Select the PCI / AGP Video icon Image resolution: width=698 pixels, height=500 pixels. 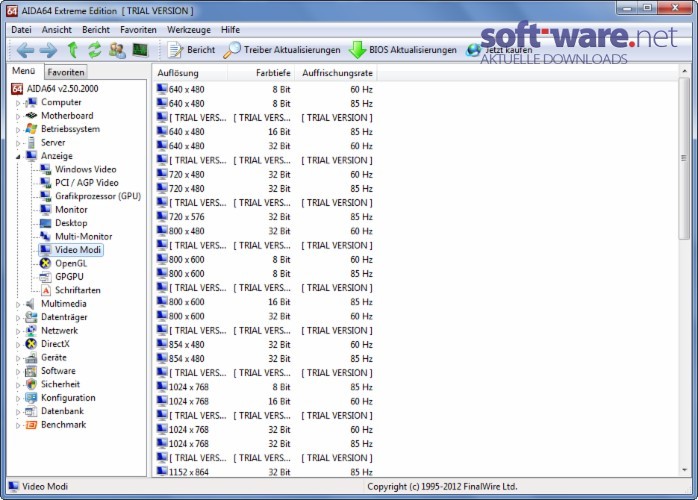(x=45, y=183)
